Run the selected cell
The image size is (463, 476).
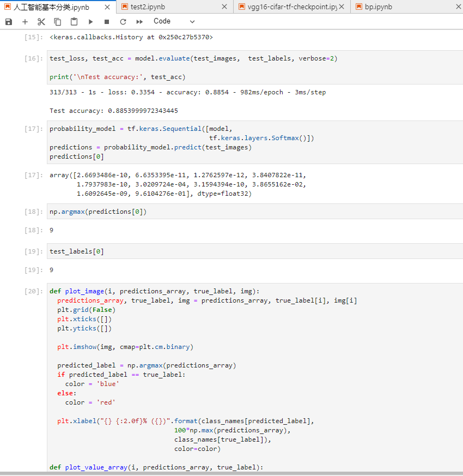click(x=90, y=22)
